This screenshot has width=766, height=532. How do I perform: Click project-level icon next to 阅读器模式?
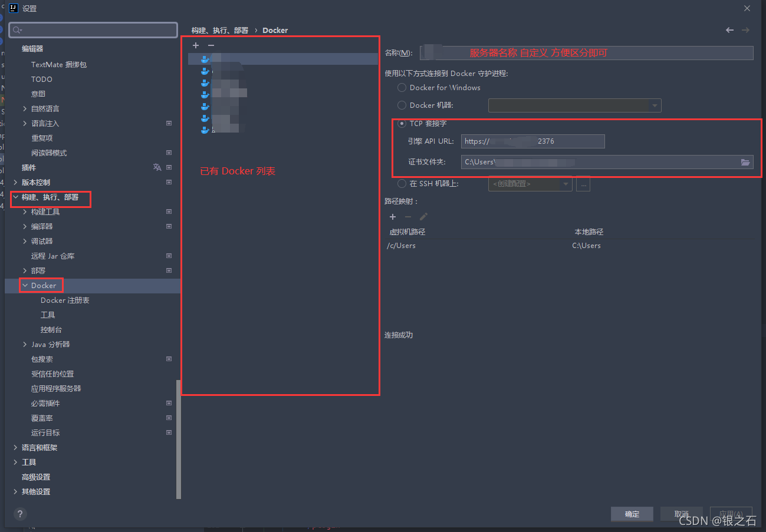click(x=169, y=153)
